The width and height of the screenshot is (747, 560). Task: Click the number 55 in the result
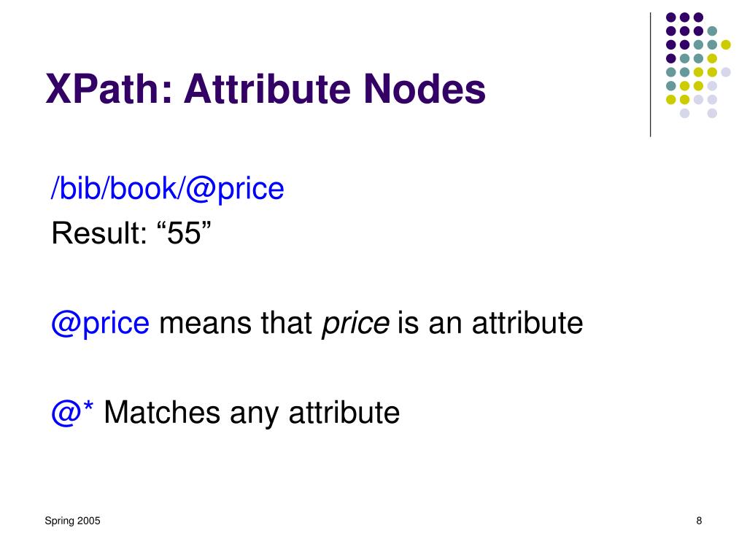[184, 233]
